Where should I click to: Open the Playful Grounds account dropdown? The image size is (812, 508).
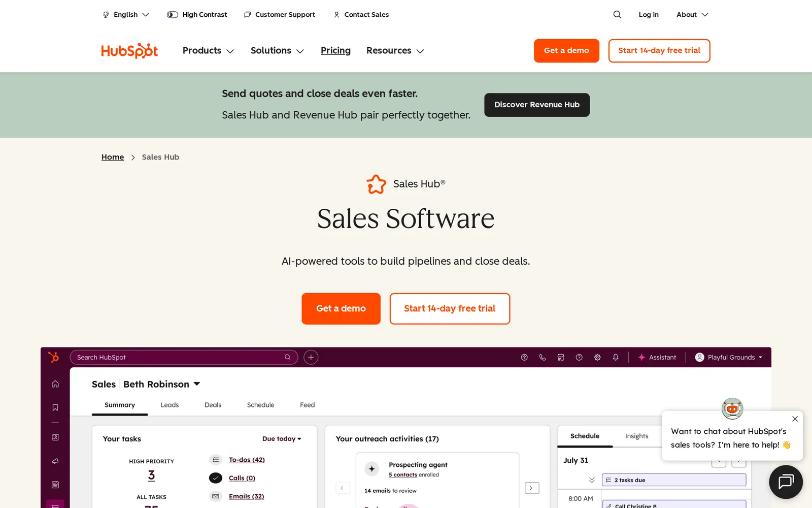[729, 357]
